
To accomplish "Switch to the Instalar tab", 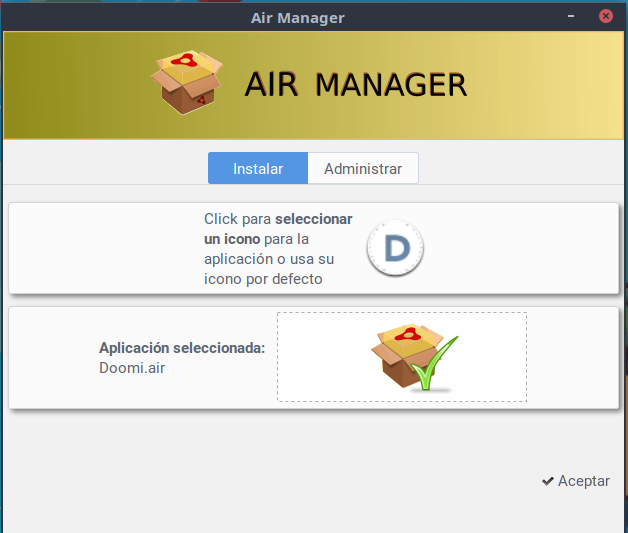I will pos(258,168).
